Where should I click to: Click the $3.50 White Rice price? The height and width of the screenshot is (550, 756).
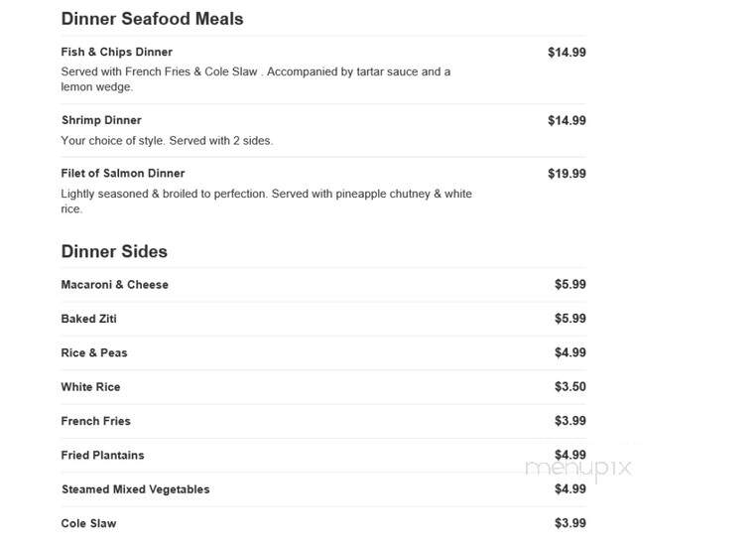570,387
